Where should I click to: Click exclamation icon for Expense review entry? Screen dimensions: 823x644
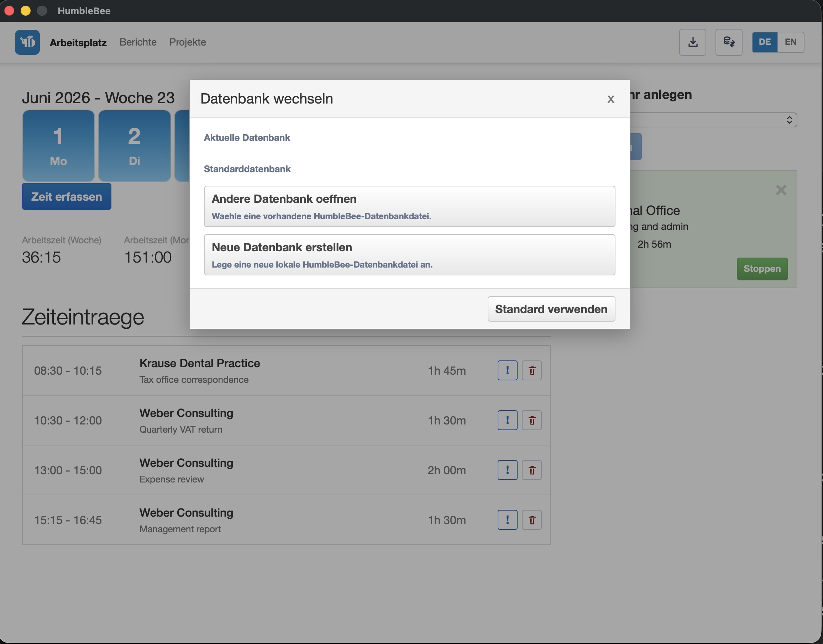tap(507, 470)
